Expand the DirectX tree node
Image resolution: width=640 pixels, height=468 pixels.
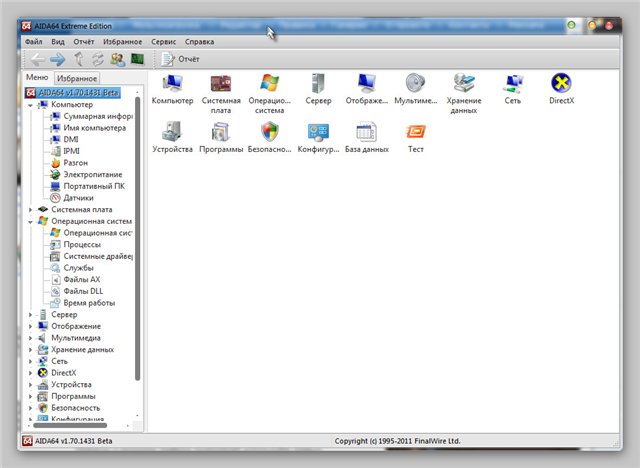coord(30,373)
